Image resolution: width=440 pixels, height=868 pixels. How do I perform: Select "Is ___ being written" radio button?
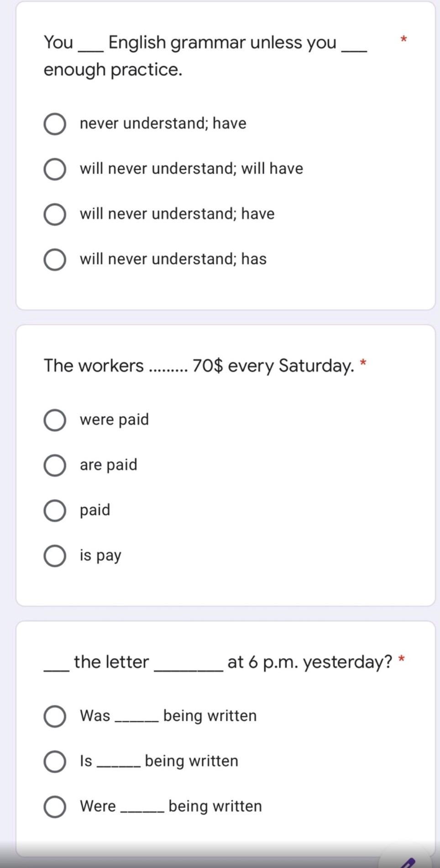click(x=55, y=761)
